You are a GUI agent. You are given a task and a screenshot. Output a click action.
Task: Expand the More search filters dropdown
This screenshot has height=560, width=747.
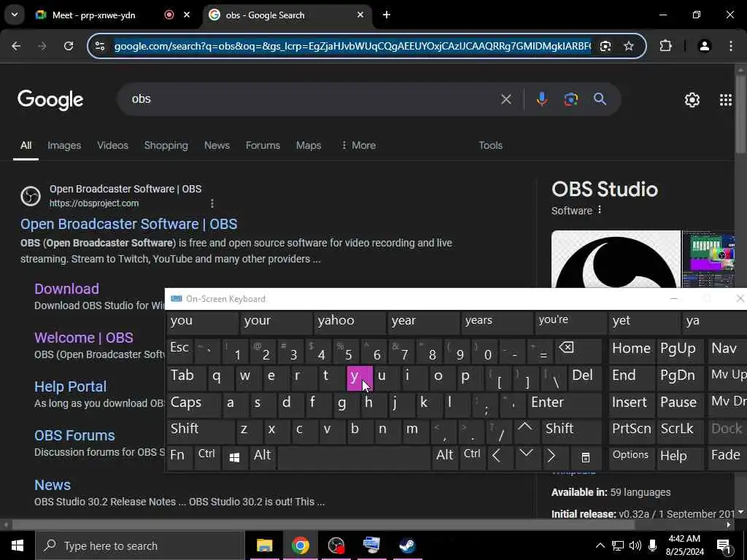pos(359,145)
